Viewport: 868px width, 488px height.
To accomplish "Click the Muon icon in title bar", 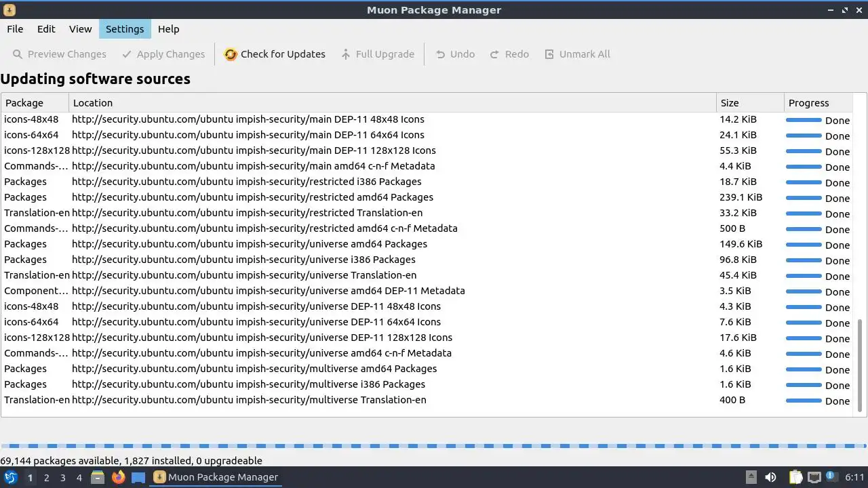I will tap(9, 10).
